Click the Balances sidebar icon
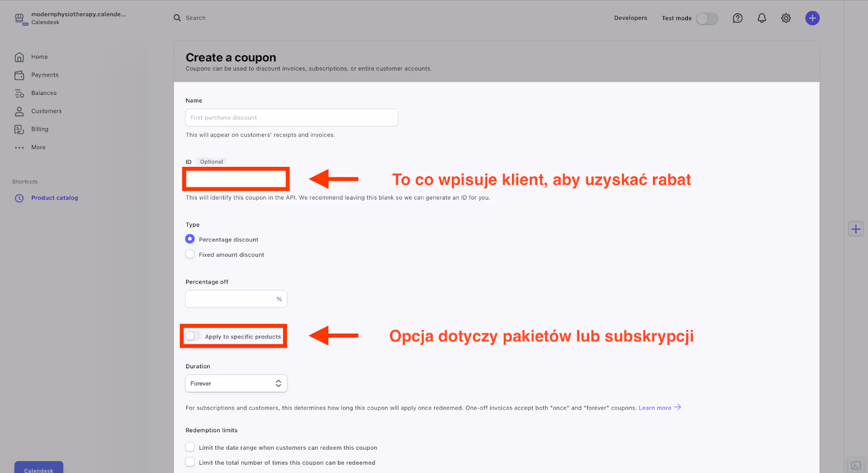 (x=20, y=93)
